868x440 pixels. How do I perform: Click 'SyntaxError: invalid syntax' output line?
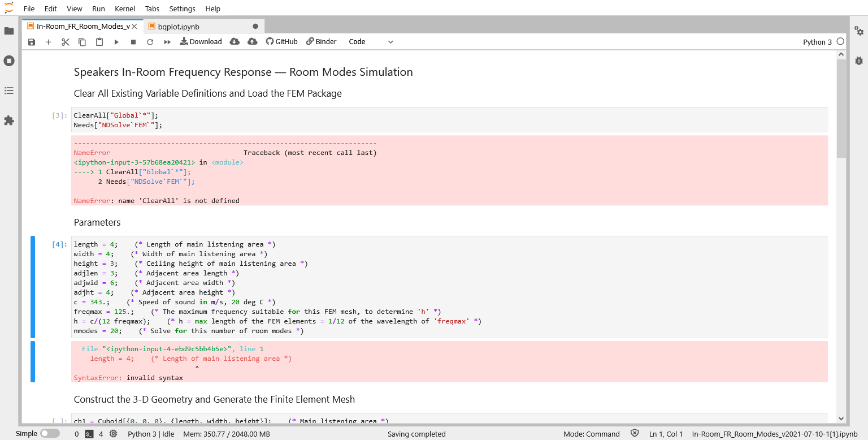128,378
